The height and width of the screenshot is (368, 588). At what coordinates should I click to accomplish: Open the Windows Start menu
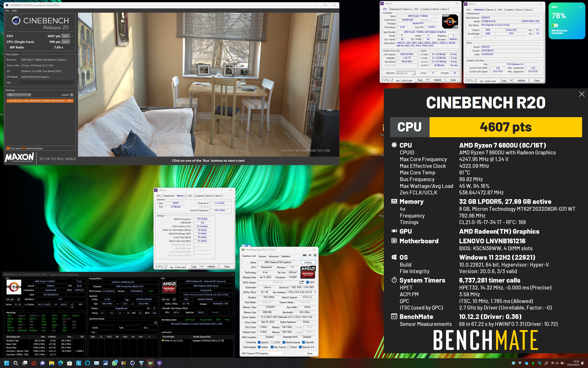pyautogui.click(x=7, y=363)
